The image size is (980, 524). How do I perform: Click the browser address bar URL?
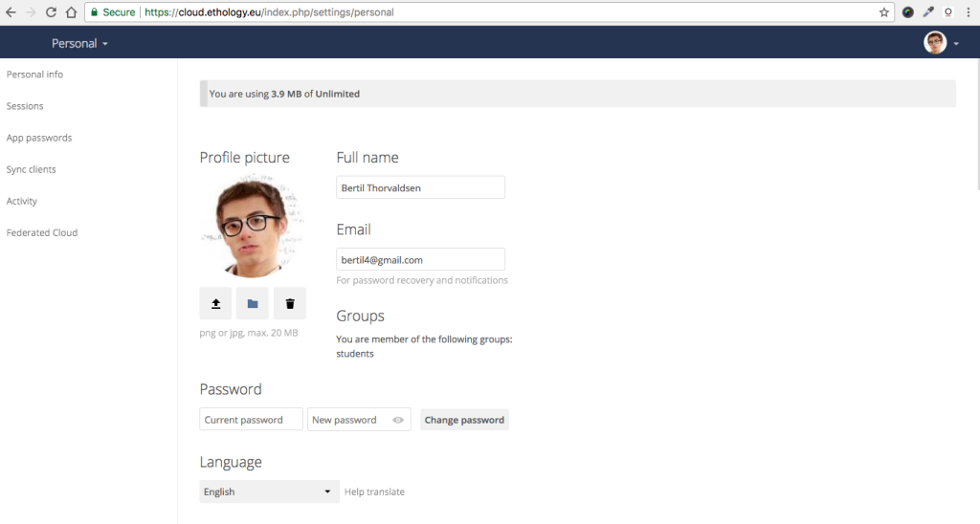pos(269,11)
